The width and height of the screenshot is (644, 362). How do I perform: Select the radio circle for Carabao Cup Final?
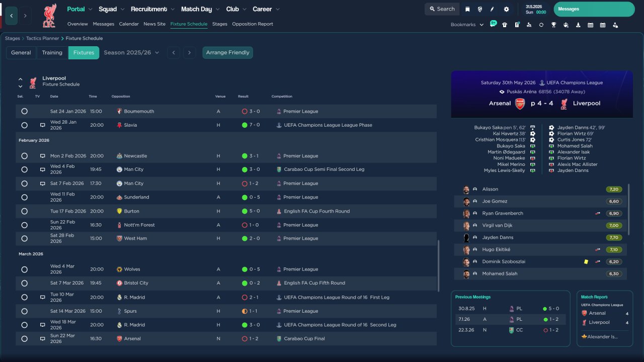click(24, 338)
